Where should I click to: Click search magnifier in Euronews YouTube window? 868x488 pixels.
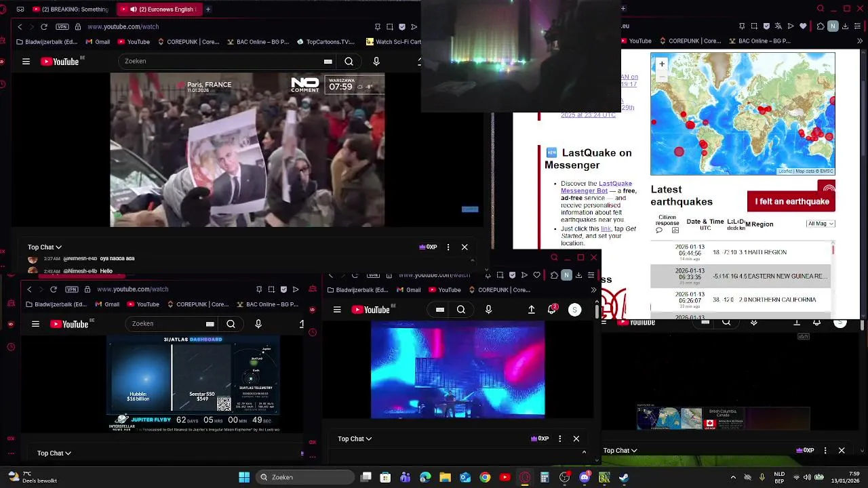point(349,62)
